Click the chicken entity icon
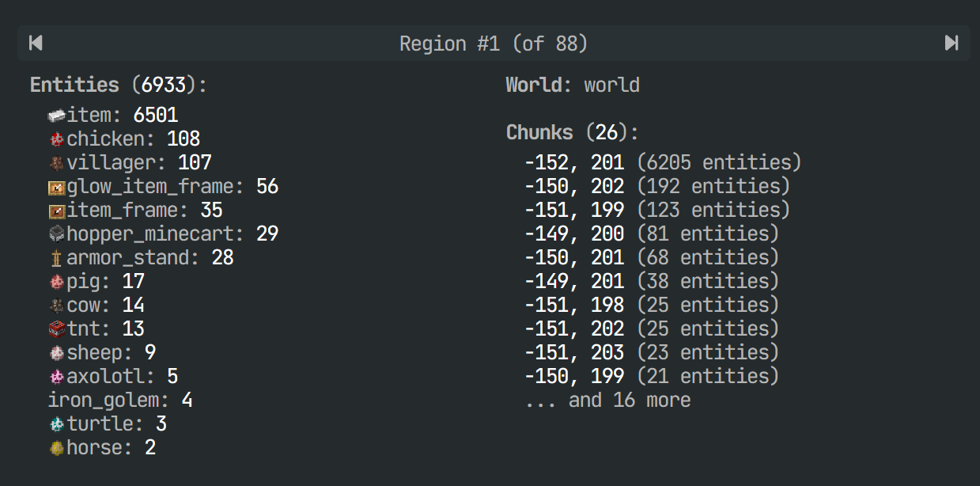The width and height of the screenshot is (980, 486). pyautogui.click(x=56, y=139)
